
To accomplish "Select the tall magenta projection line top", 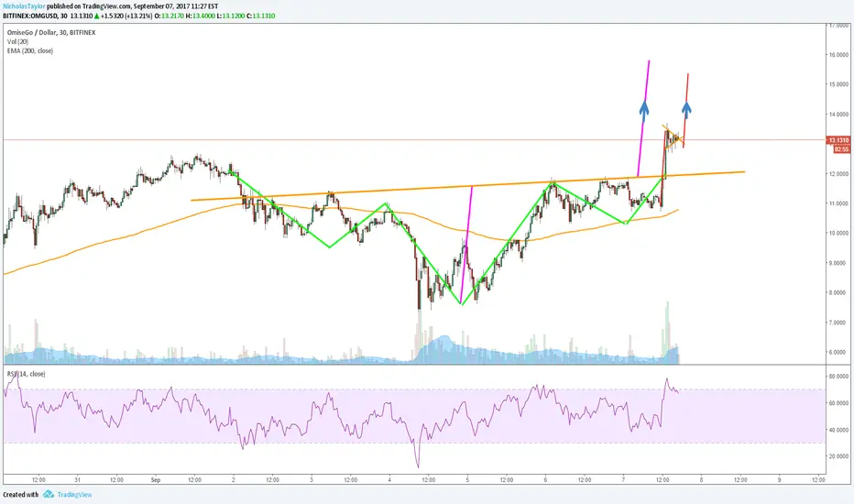I will point(648,64).
